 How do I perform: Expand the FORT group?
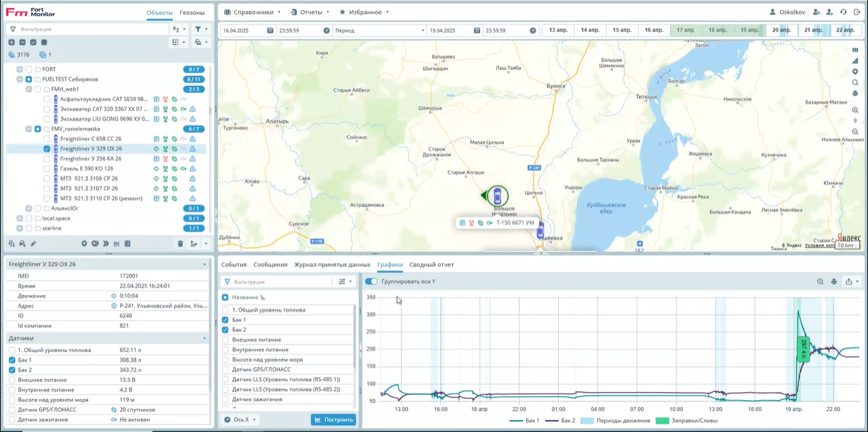(20, 69)
